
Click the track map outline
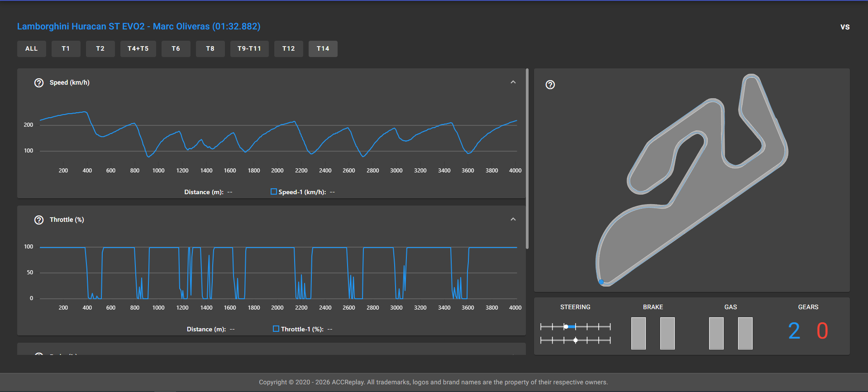pyautogui.click(x=692, y=180)
